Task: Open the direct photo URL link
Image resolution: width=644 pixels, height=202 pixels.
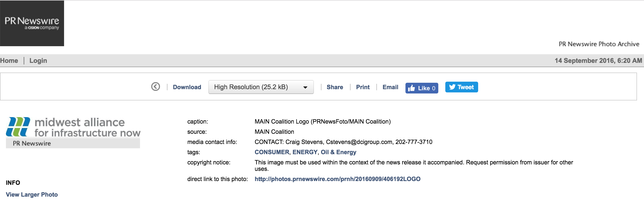Action: tap(338, 179)
